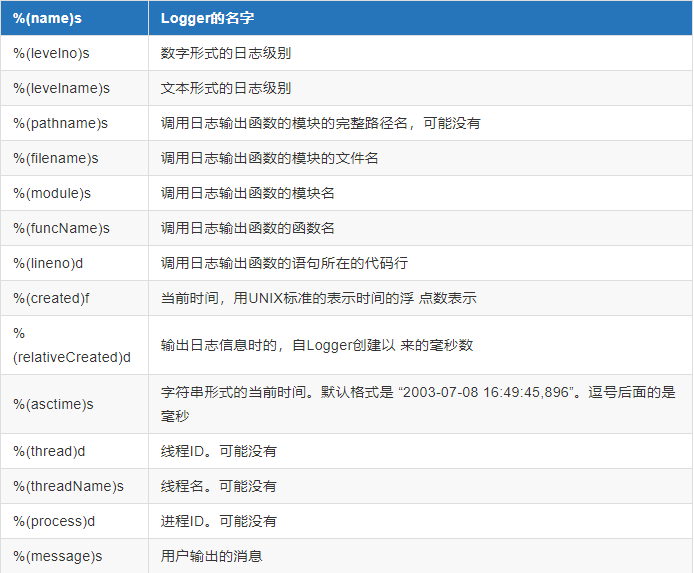
Task: Click the '数字形式的日志级别' description
Action: (226, 53)
